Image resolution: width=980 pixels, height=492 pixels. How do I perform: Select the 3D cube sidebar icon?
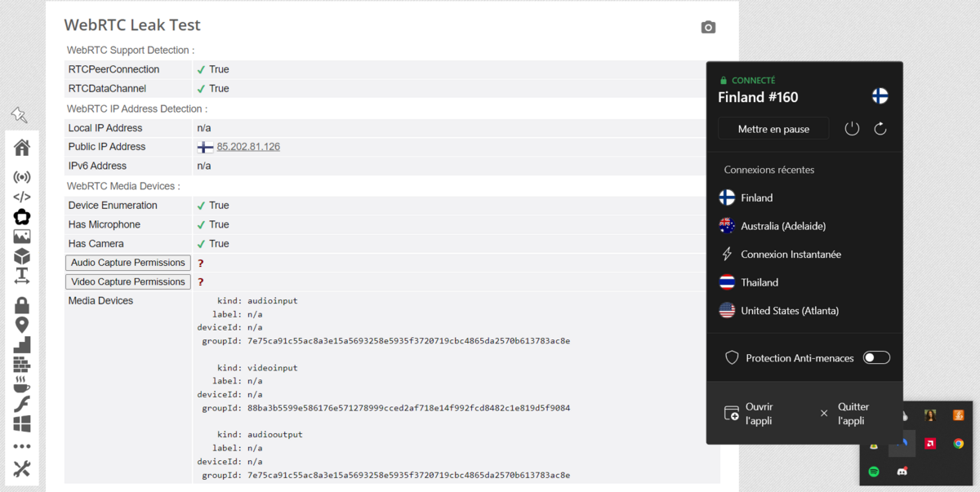[22, 256]
